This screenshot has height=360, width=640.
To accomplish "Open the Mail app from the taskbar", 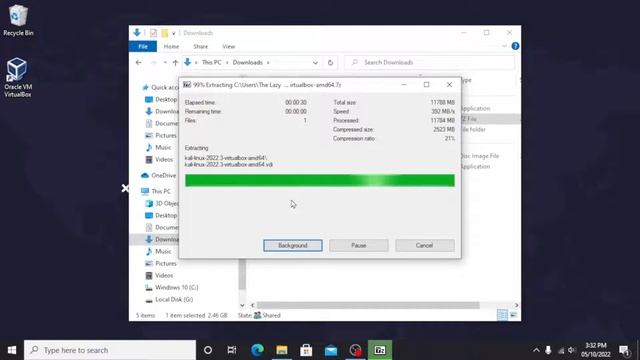I will [331, 350].
